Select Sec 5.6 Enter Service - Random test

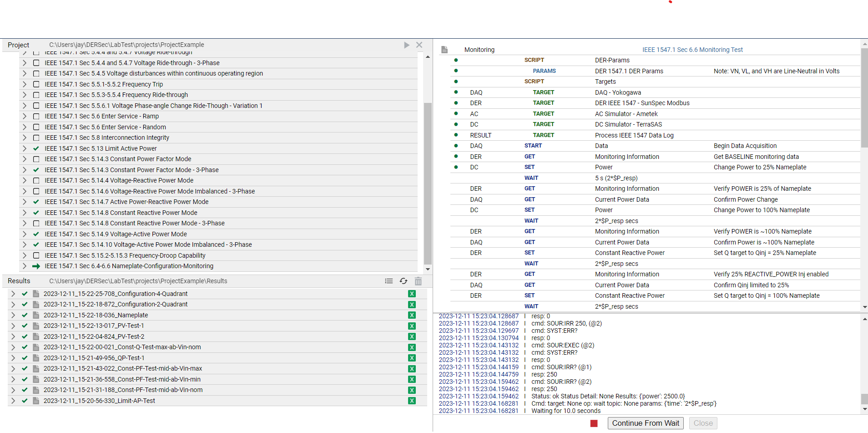coord(105,127)
